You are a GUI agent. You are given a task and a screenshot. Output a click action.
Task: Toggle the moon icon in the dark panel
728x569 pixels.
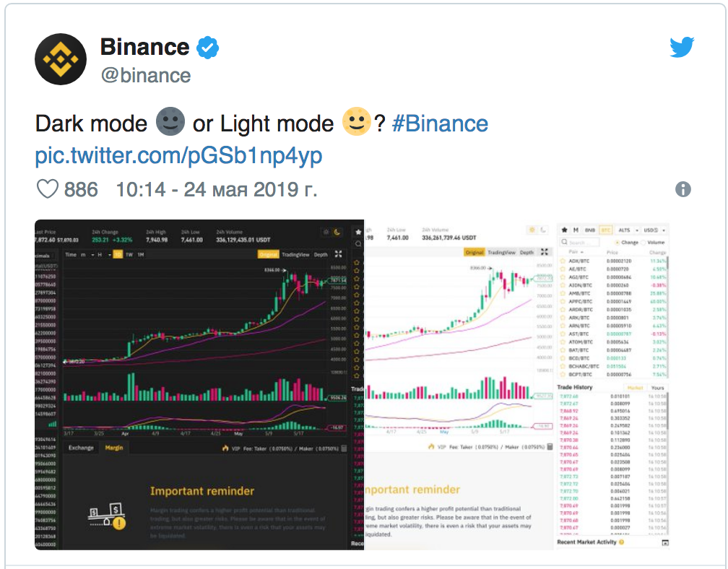click(337, 232)
